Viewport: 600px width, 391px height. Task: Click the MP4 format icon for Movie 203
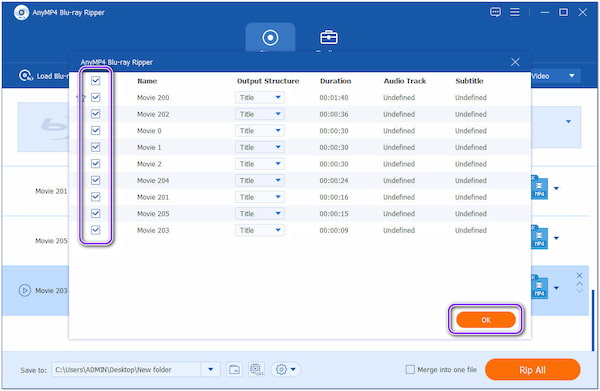539,287
